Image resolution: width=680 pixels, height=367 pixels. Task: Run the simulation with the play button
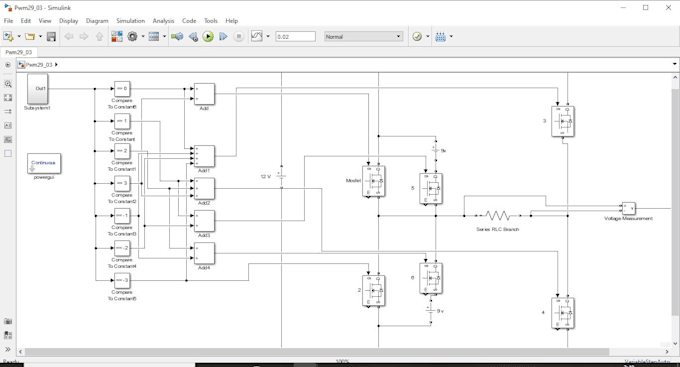pos(208,36)
